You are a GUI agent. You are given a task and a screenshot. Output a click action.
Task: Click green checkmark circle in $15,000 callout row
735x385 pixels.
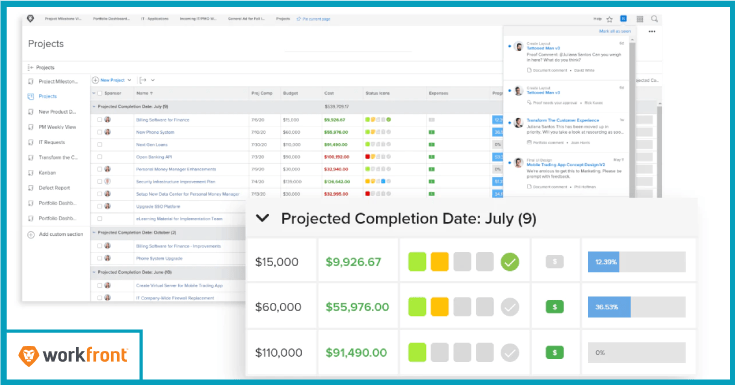(510, 262)
